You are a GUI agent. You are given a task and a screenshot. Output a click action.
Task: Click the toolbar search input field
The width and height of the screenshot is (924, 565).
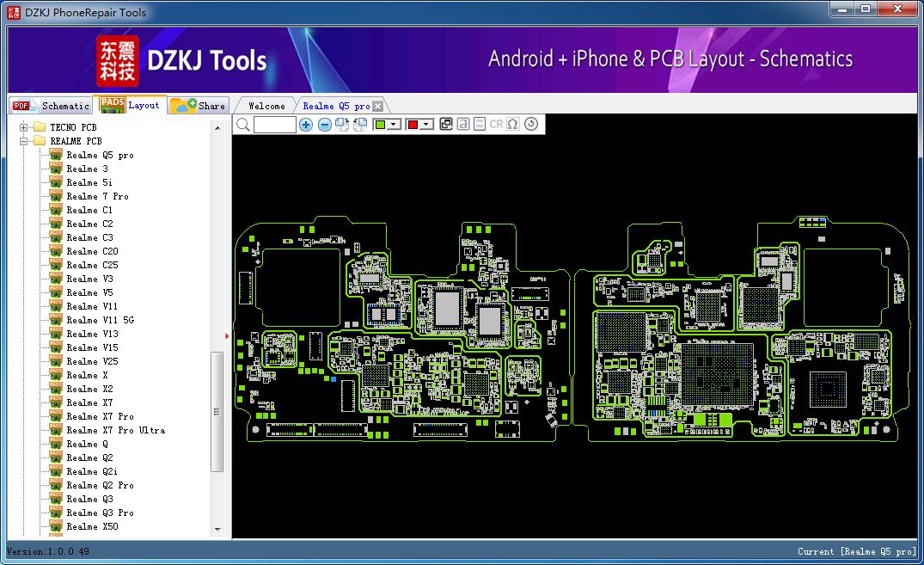(x=275, y=125)
